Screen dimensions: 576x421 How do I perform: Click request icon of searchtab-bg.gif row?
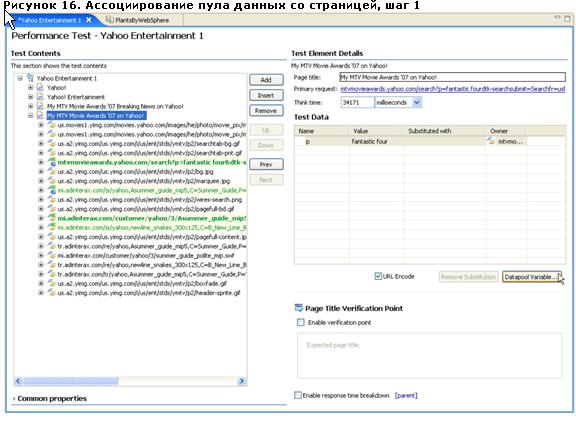coord(52,144)
